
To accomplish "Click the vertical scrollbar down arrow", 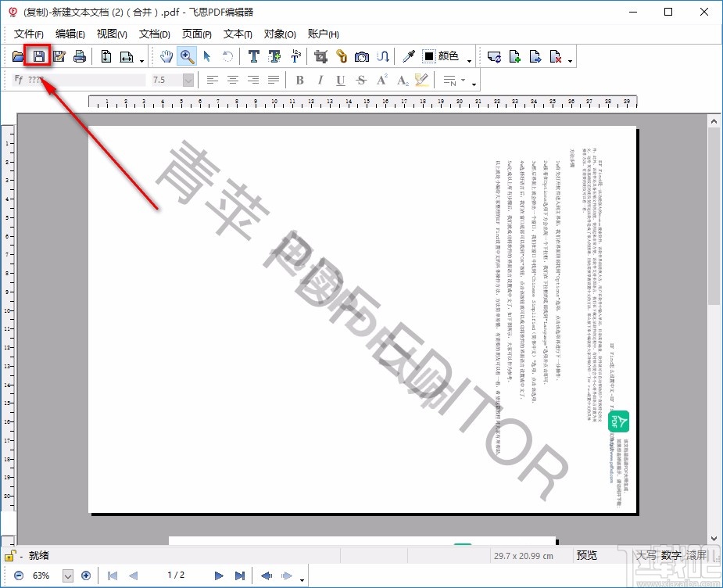I will coord(714,538).
